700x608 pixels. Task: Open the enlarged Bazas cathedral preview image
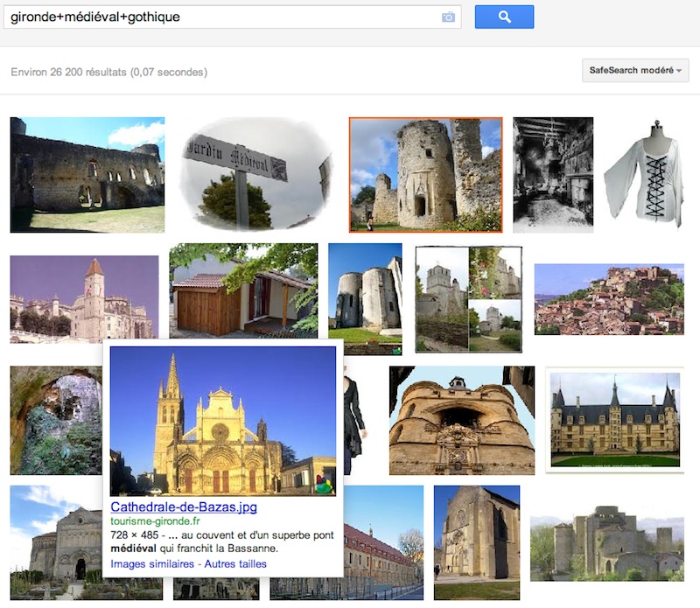pyautogui.click(x=222, y=420)
